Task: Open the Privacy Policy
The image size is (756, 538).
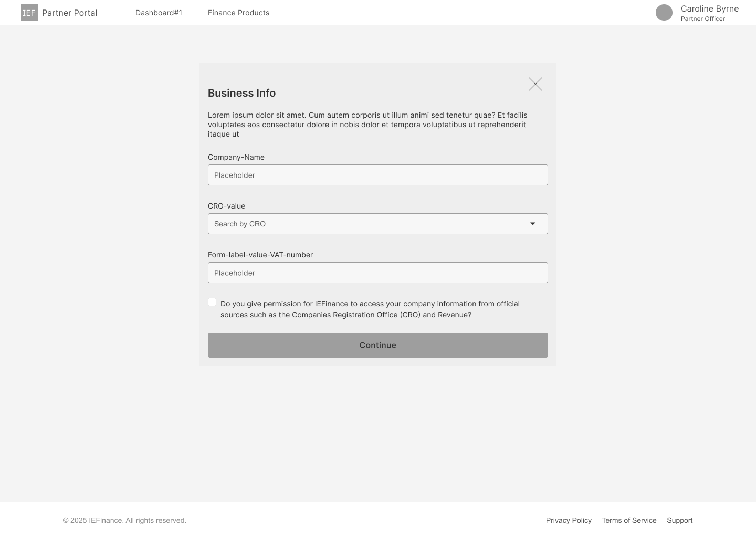Action: (x=569, y=520)
